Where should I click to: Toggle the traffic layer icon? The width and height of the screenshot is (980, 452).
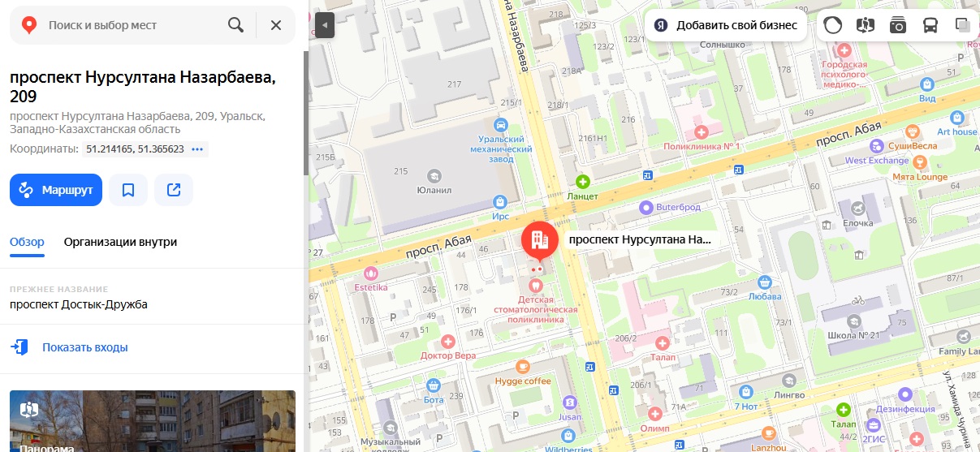point(833,25)
